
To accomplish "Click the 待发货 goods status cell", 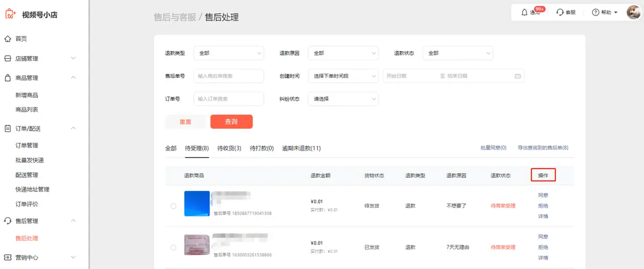I will click(372, 206).
